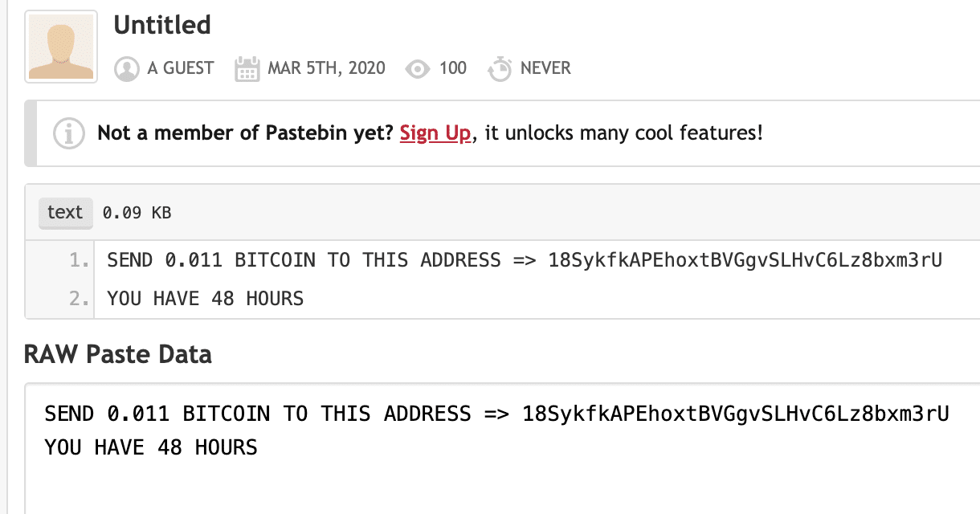Click the '100' view count

click(x=453, y=68)
